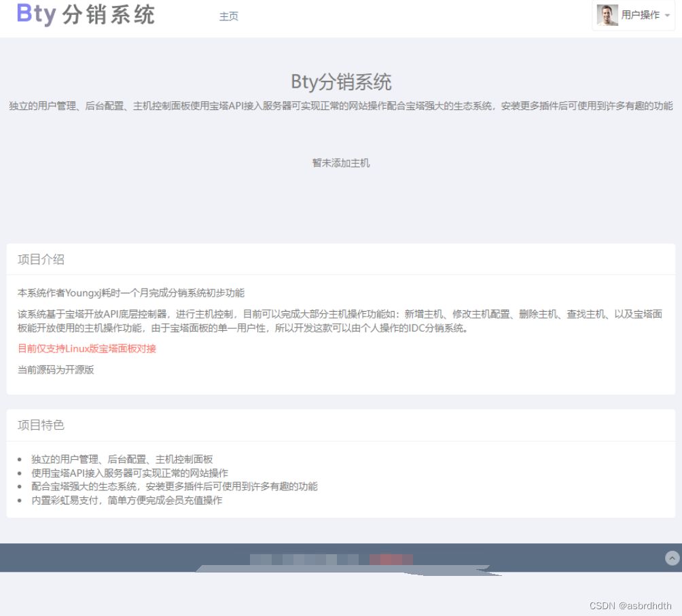Open the user actions dropdown arrow
This screenshot has height=616, width=682.
point(668,16)
